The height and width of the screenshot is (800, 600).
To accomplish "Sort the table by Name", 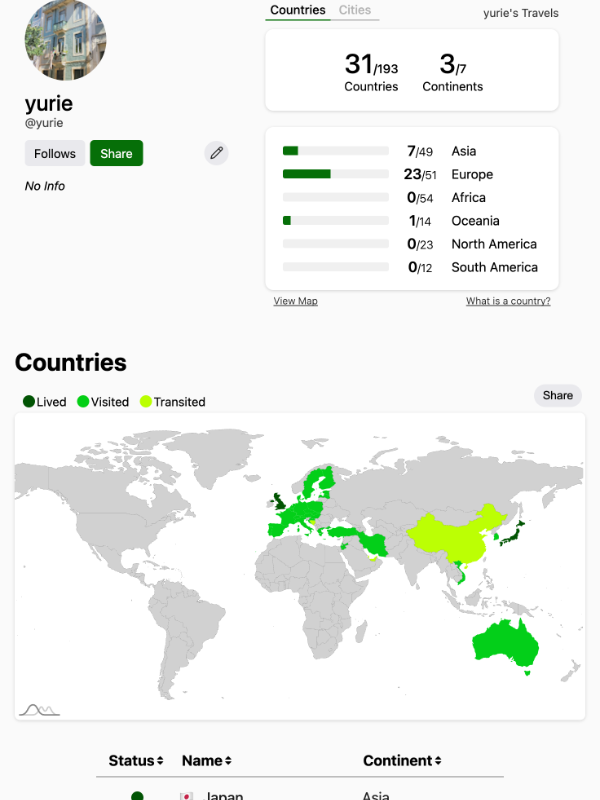I will click(207, 761).
